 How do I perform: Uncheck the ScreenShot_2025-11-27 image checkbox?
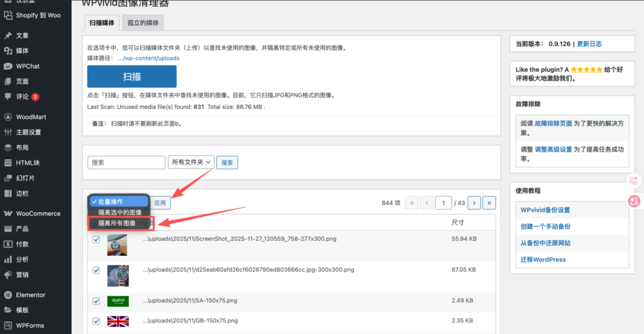click(x=96, y=239)
